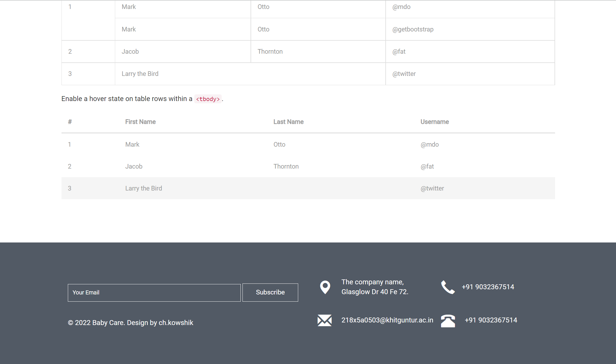
Task: Click the company address text Glasglow Dr 40 Fe 72
Action: [375, 292]
